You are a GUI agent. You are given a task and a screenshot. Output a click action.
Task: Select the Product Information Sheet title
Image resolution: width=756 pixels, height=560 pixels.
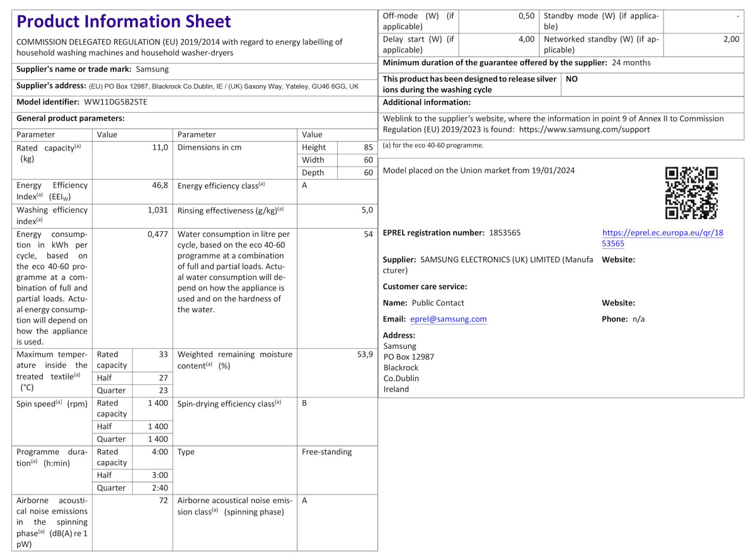click(x=124, y=21)
